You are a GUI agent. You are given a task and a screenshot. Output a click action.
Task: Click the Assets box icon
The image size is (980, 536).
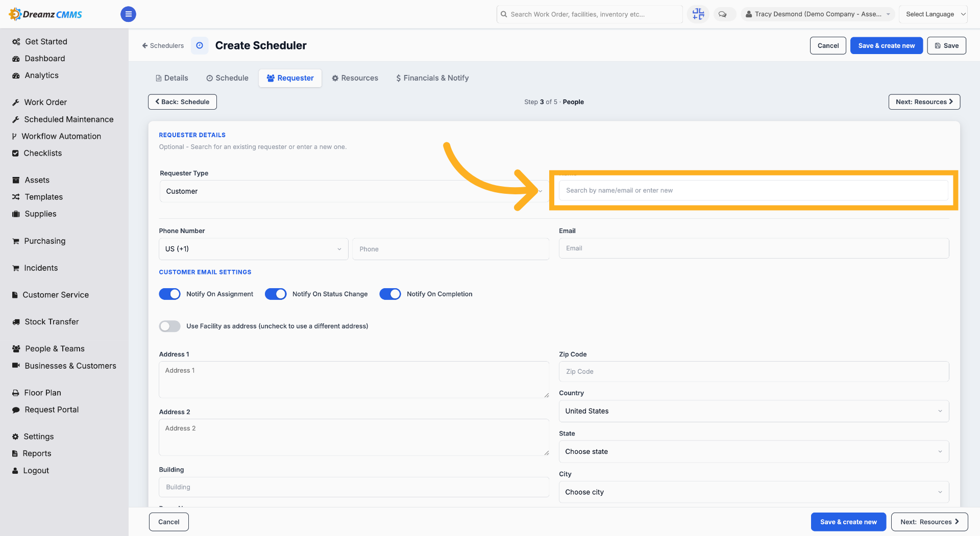(x=16, y=180)
